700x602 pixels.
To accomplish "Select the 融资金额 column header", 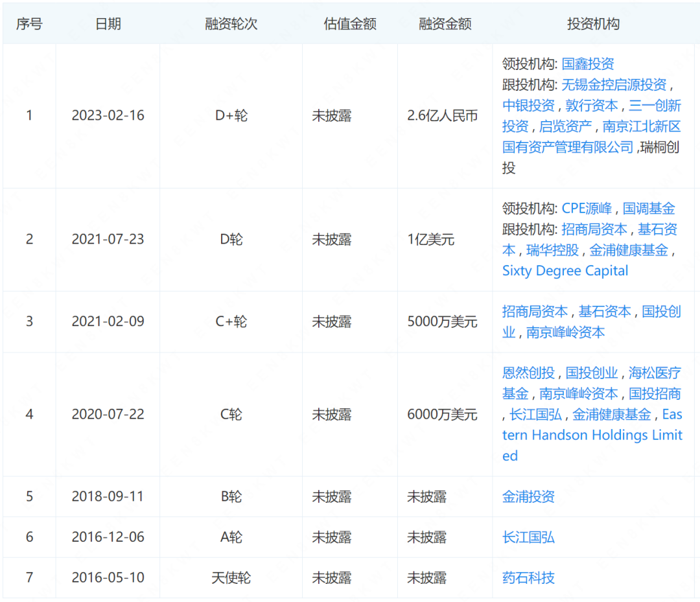I will click(x=445, y=23).
